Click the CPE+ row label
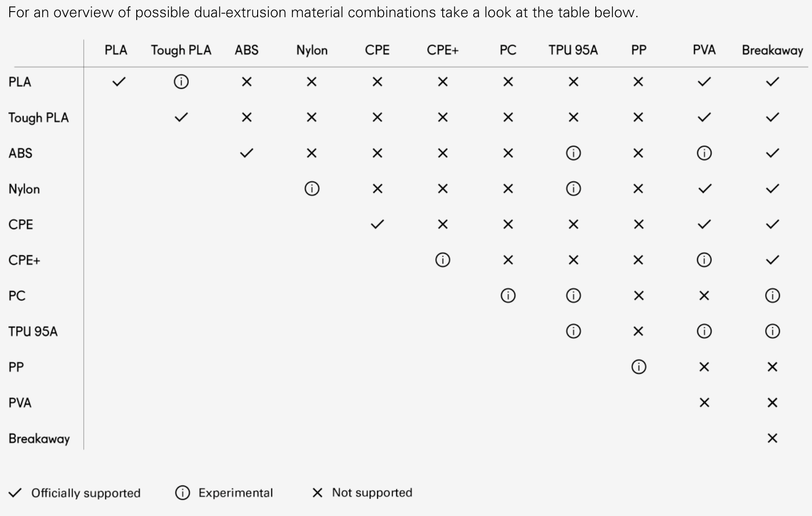The height and width of the screenshot is (516, 812). pyautogui.click(x=24, y=260)
